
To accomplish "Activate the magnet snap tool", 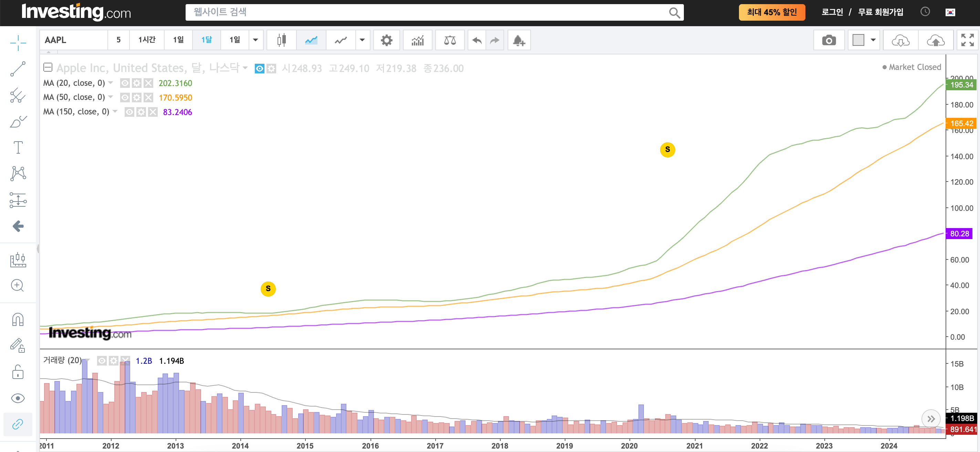I will (x=18, y=319).
